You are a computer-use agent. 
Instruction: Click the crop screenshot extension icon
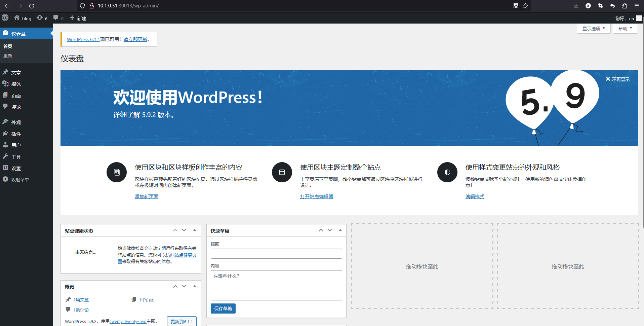600,6
